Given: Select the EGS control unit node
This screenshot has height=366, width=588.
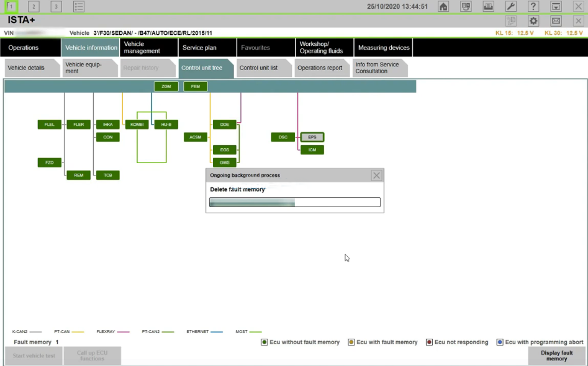Looking at the screenshot, I should tap(225, 150).
